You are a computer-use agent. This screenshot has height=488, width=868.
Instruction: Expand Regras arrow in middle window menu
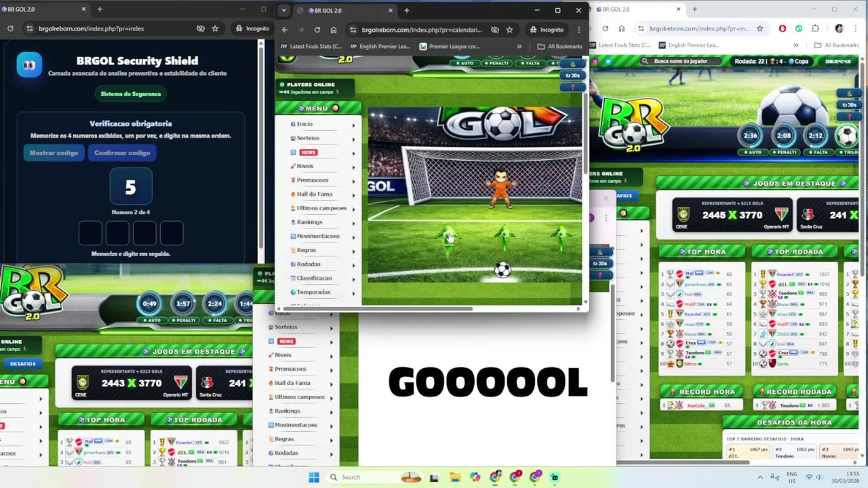pyautogui.click(x=353, y=251)
